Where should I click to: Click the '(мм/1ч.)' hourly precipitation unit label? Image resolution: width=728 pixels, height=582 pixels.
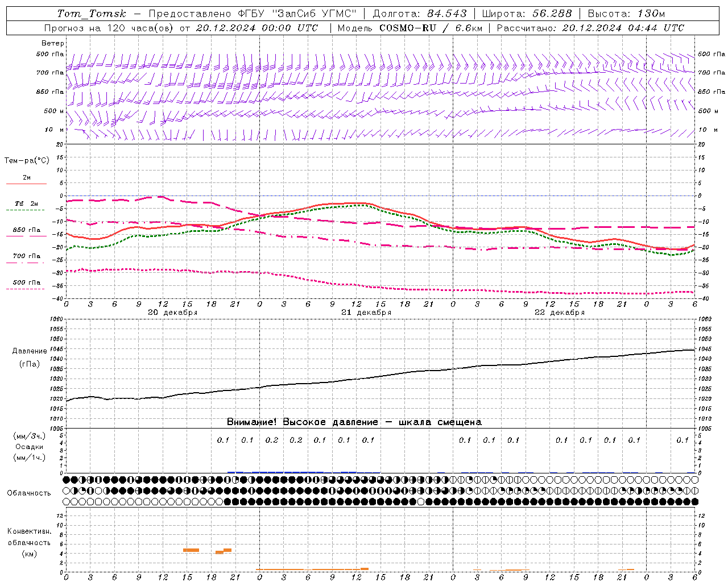click(30, 457)
